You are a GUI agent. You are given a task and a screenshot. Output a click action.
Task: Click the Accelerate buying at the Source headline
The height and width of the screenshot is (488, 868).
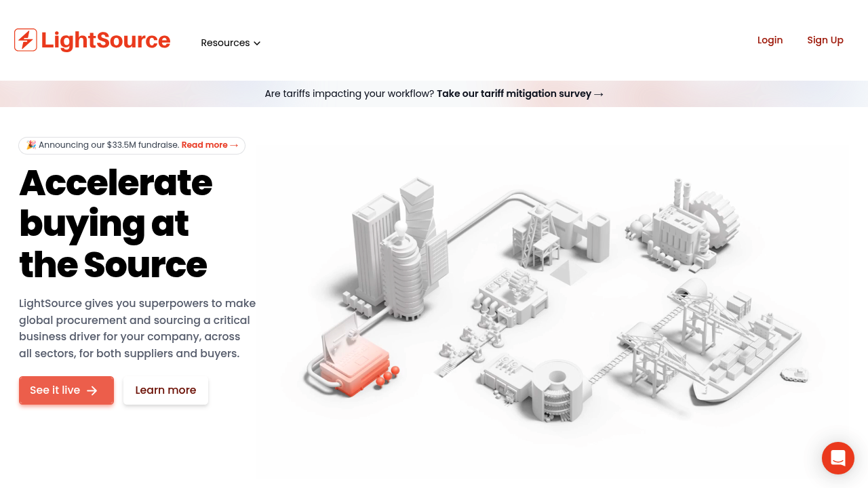click(115, 223)
